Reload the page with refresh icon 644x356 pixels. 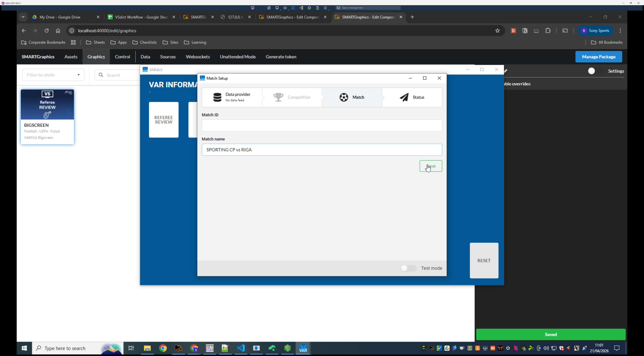click(x=46, y=31)
